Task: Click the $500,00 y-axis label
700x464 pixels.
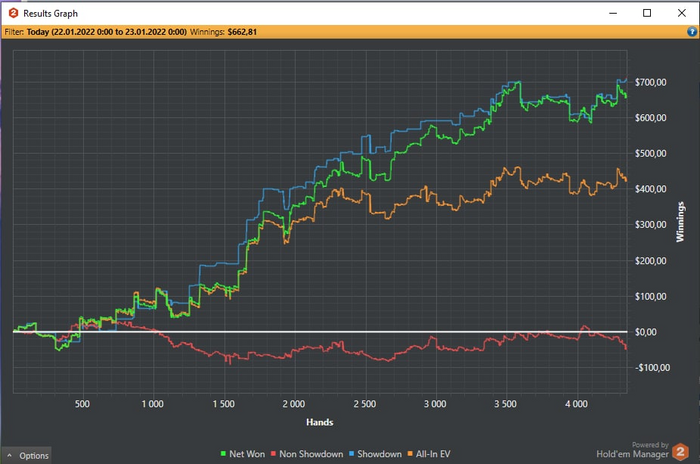Action: point(650,154)
